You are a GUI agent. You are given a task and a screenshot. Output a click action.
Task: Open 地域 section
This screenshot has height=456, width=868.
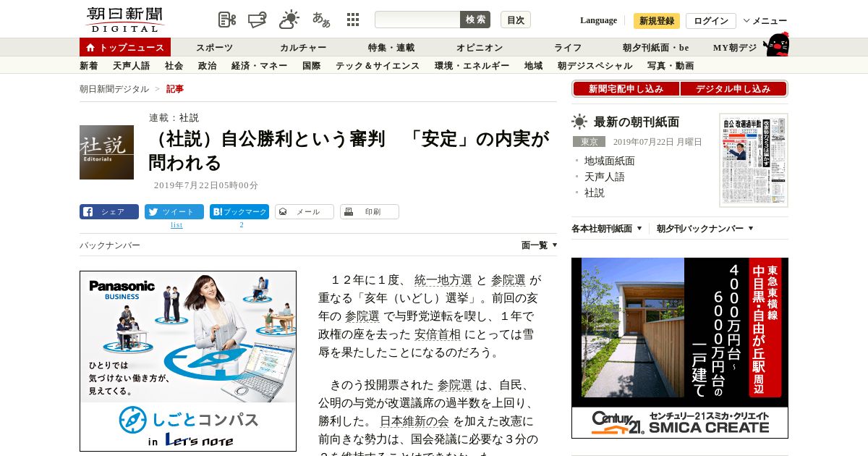pyautogui.click(x=534, y=66)
